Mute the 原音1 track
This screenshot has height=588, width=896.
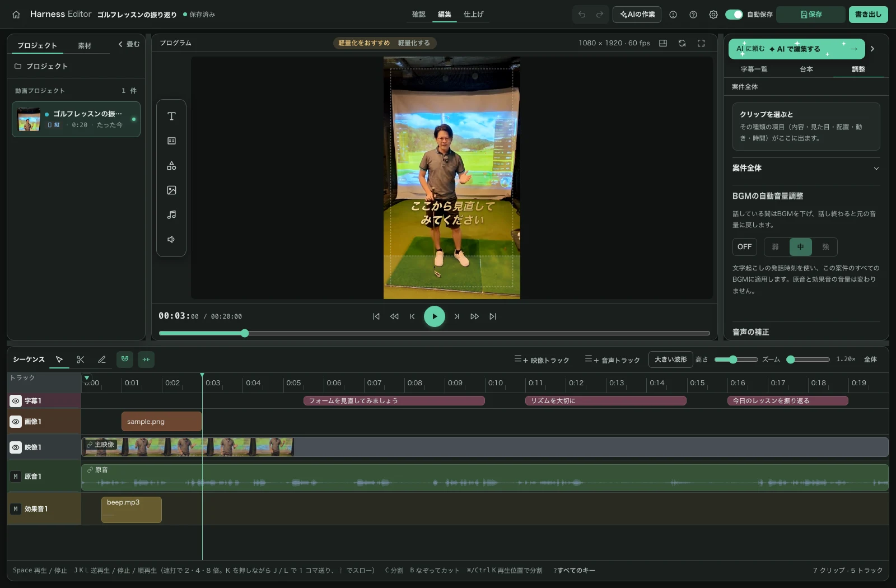click(x=16, y=477)
